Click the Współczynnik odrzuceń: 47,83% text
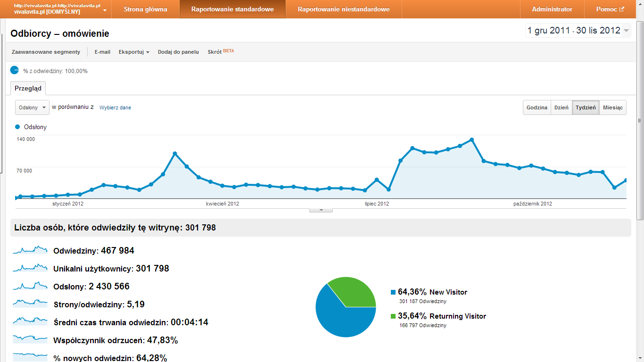 (116, 340)
